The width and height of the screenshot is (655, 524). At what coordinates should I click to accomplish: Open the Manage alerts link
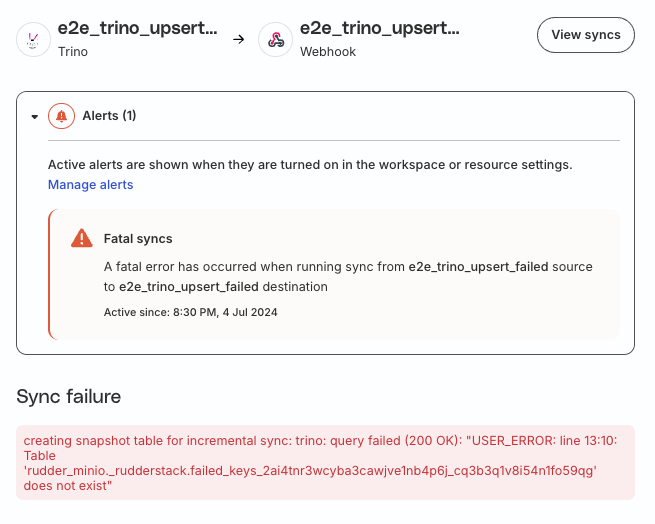point(91,185)
